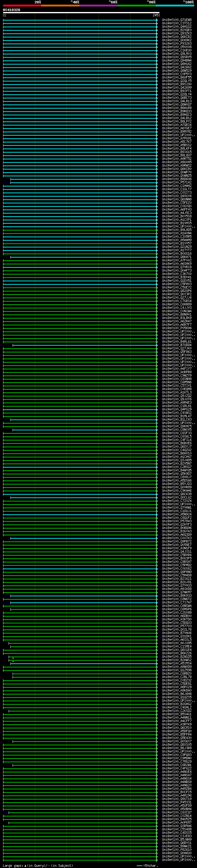This screenshot has width=197, height=868.
Task: Open hit UniRef100_Q71EW8
Action: click(x=176, y=20)
